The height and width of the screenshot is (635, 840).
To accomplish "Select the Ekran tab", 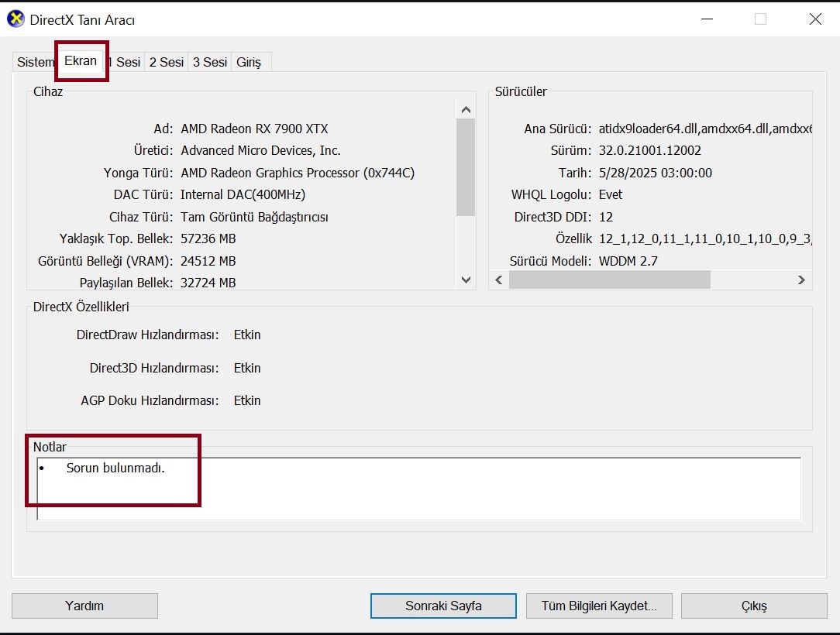I will tap(81, 60).
